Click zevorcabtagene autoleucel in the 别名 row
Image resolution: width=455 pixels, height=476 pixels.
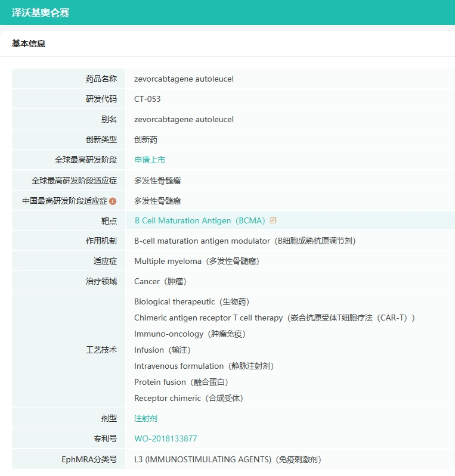184,119
